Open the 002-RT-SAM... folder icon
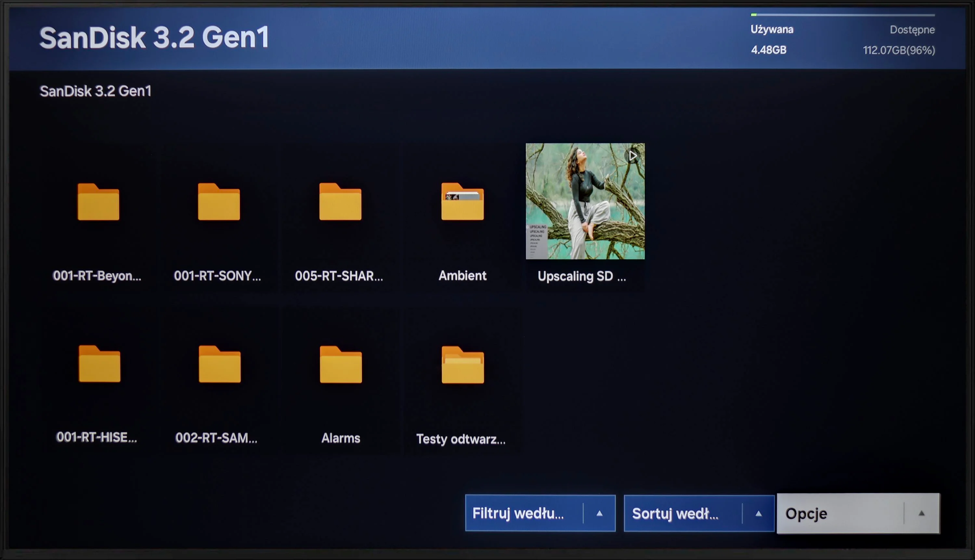975x560 pixels. (x=220, y=364)
